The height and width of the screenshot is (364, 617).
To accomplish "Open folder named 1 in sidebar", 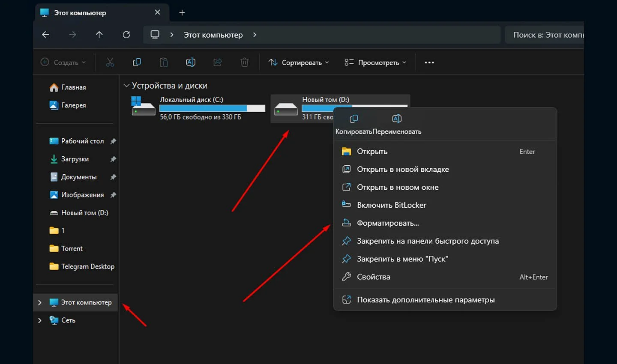I will point(57,230).
